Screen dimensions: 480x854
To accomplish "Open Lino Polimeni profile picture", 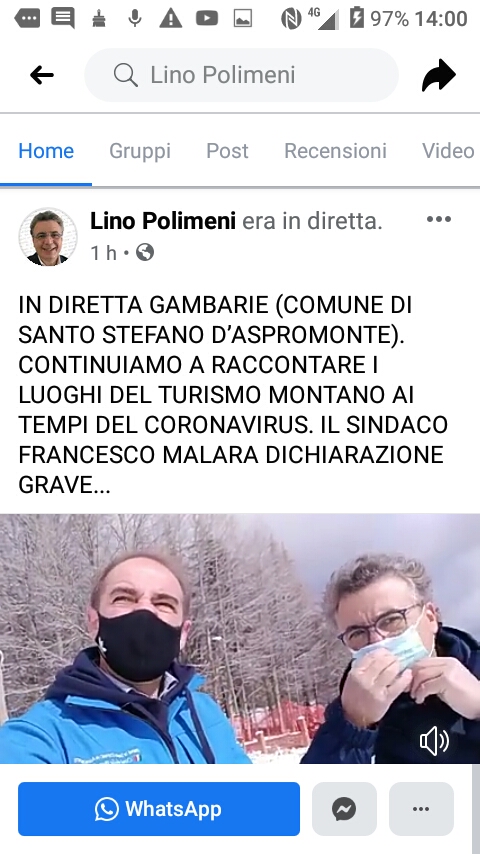I will 48,236.
